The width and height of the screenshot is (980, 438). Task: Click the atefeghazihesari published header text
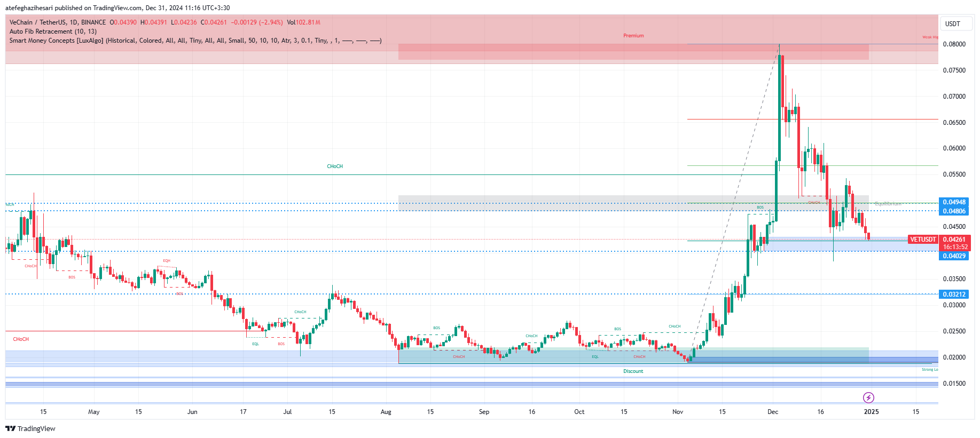coord(117,8)
